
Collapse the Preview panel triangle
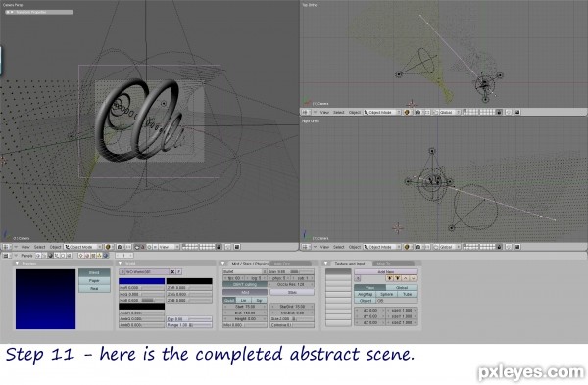17,264
